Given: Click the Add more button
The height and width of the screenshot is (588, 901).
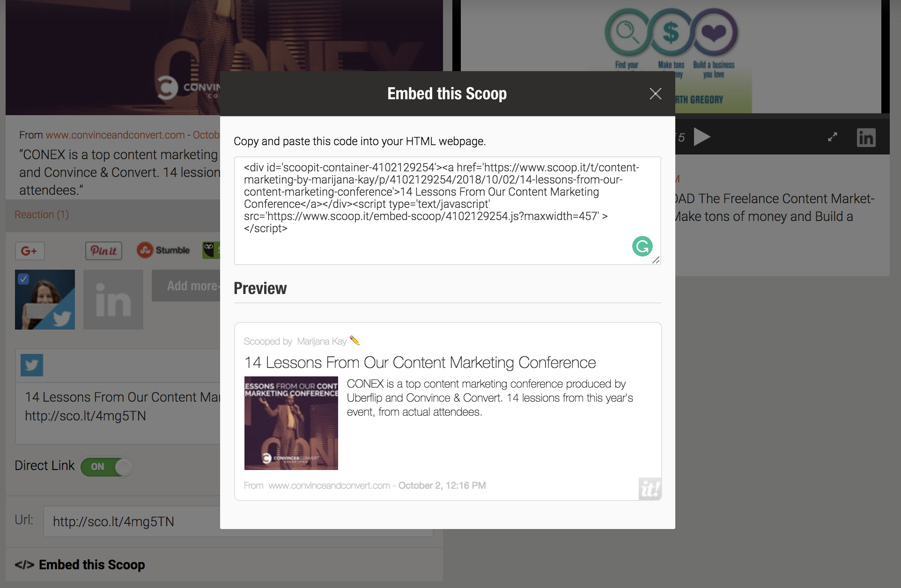Looking at the screenshot, I should [x=186, y=286].
